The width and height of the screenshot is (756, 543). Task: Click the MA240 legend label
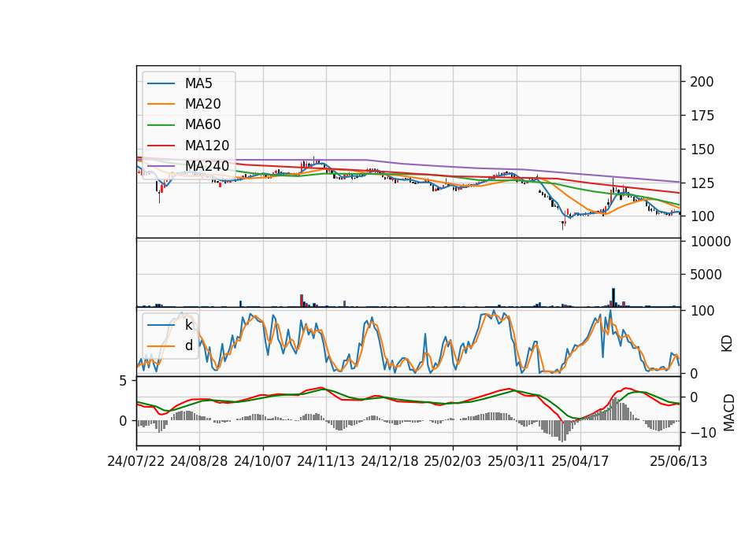click(x=207, y=166)
